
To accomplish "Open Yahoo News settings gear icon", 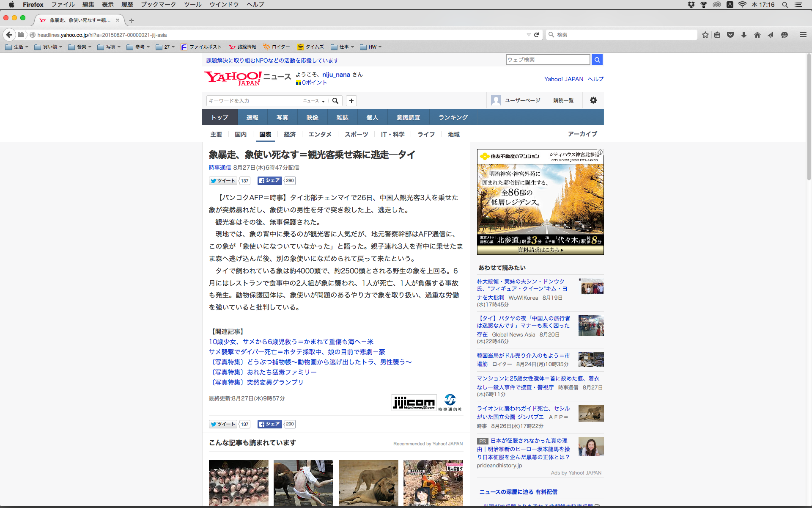I will pyautogui.click(x=593, y=100).
